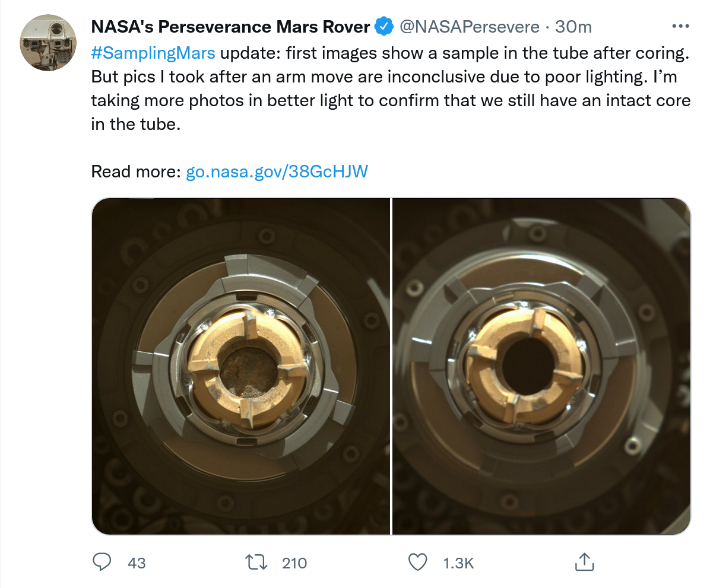The image size is (710, 588).
Task: Open the Perseverance rover profile avatar
Action: click(48, 42)
